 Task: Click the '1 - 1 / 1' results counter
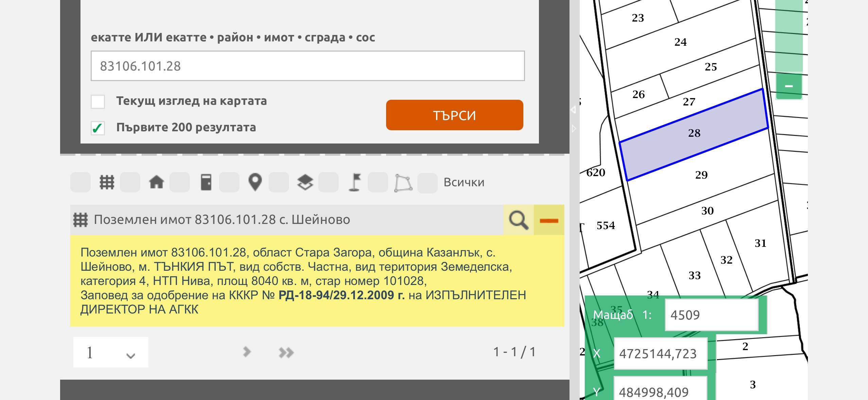tap(514, 352)
